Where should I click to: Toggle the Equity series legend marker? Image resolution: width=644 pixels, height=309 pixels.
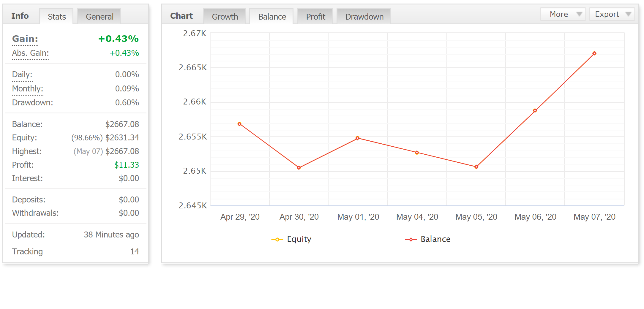click(x=277, y=240)
